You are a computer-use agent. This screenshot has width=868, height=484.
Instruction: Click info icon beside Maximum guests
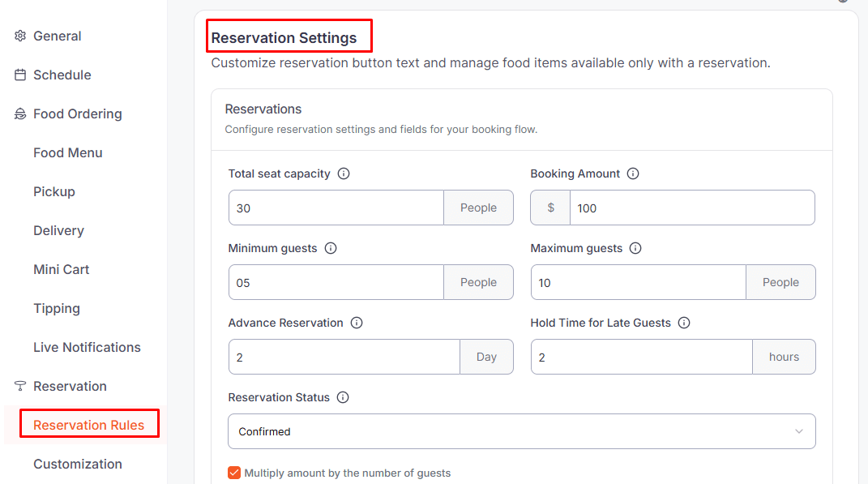pyautogui.click(x=635, y=248)
